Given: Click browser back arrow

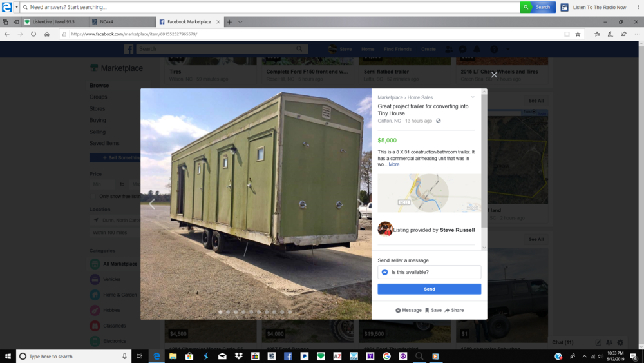Looking at the screenshot, I should [x=7, y=34].
